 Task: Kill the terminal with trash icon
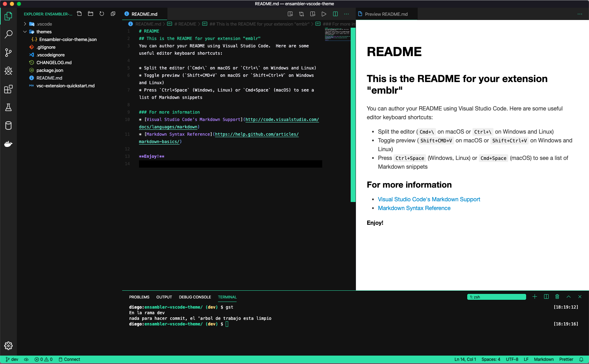[557, 297]
